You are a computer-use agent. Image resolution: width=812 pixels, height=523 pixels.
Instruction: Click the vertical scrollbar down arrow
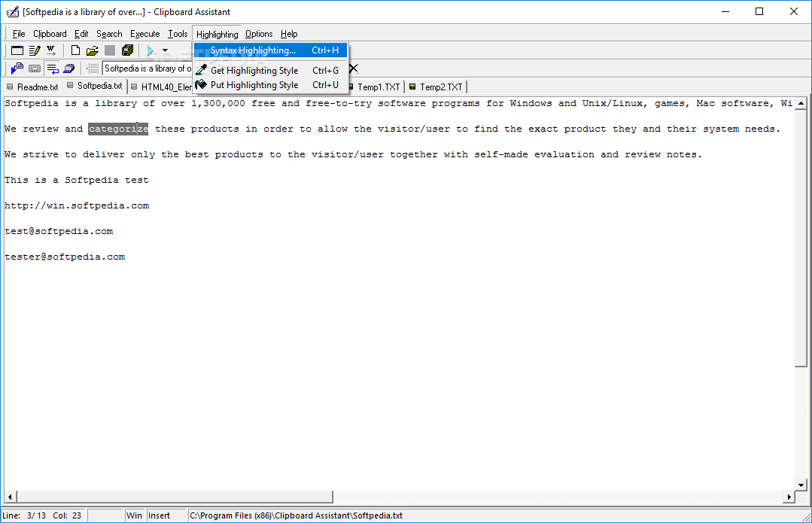(801, 485)
